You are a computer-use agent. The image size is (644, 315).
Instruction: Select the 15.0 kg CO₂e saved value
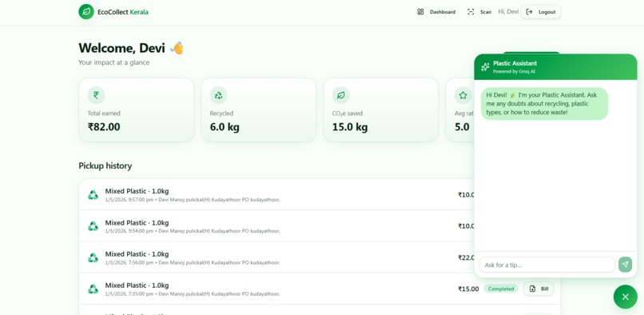[x=350, y=127]
